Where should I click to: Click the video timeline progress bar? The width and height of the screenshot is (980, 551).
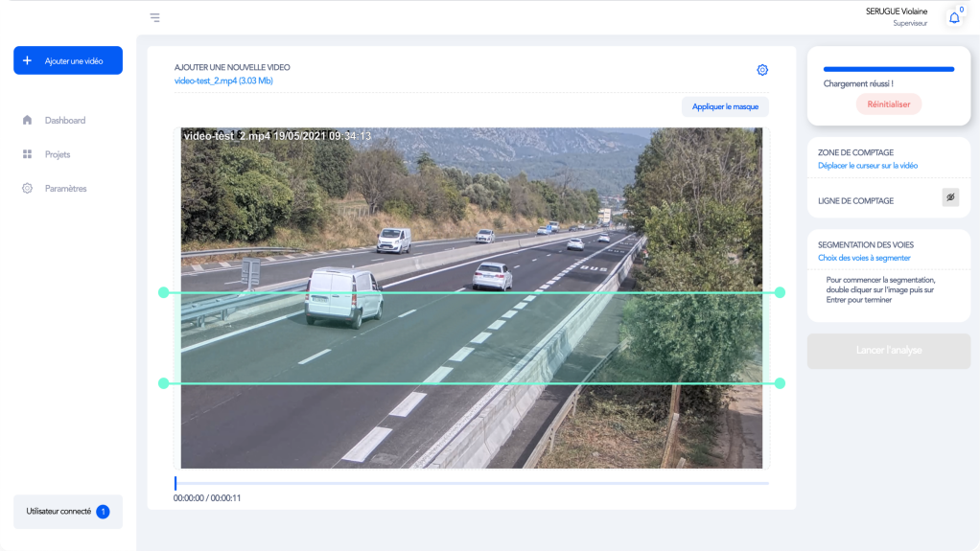(471, 483)
